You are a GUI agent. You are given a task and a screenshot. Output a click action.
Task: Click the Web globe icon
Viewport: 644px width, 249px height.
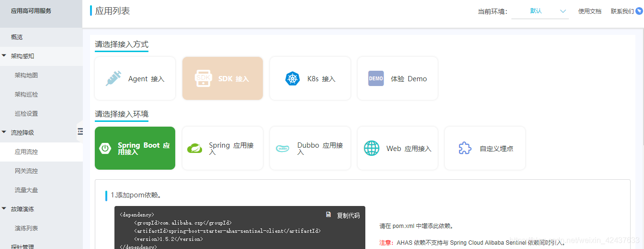tap(371, 148)
